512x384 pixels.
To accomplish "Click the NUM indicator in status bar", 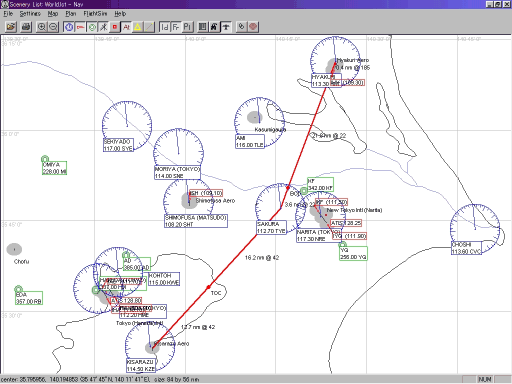I will (485, 379).
